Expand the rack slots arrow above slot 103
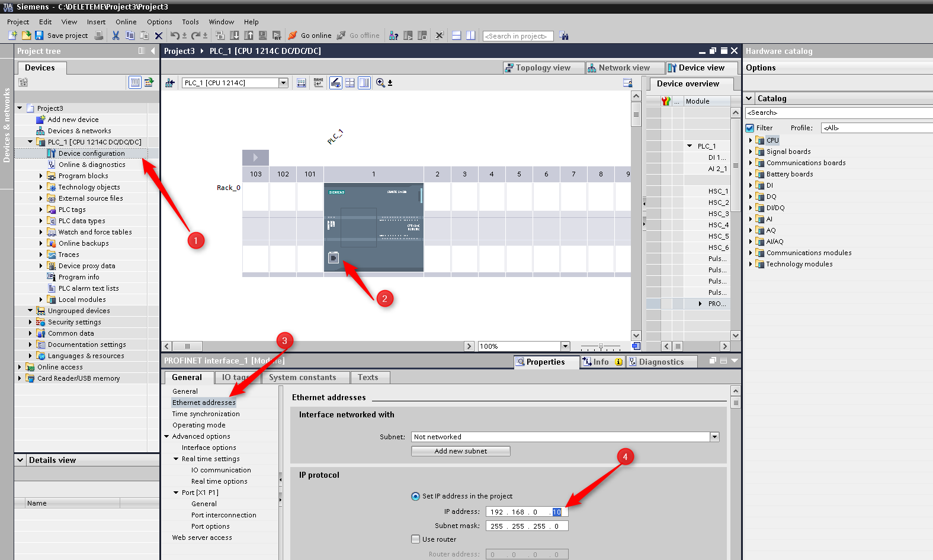933x560 pixels. (x=255, y=157)
